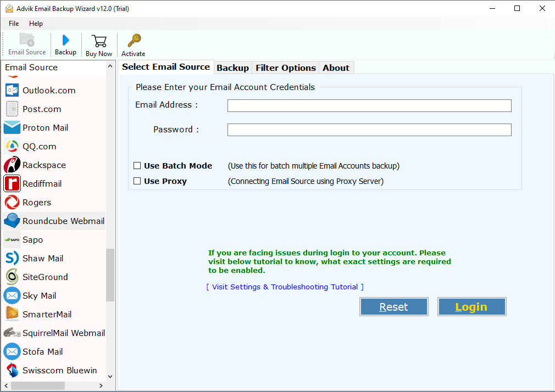The width and height of the screenshot is (555, 392).
Task: Select 'Stofa Mail' text in source list
Action: tap(42, 352)
